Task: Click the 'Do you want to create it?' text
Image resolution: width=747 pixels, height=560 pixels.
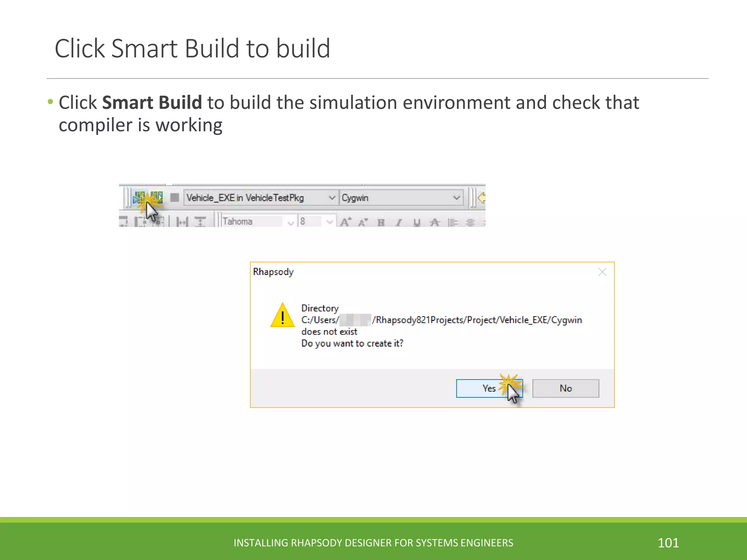Action: pos(352,343)
